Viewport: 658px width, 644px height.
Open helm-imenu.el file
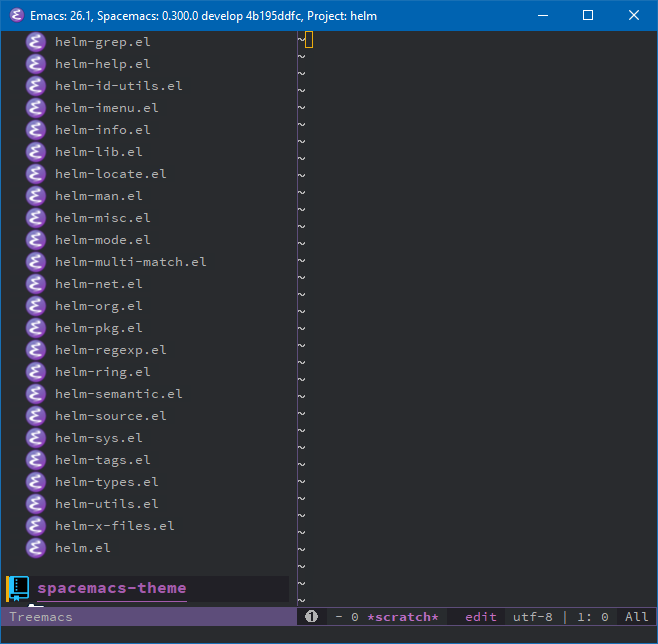[x=107, y=108]
